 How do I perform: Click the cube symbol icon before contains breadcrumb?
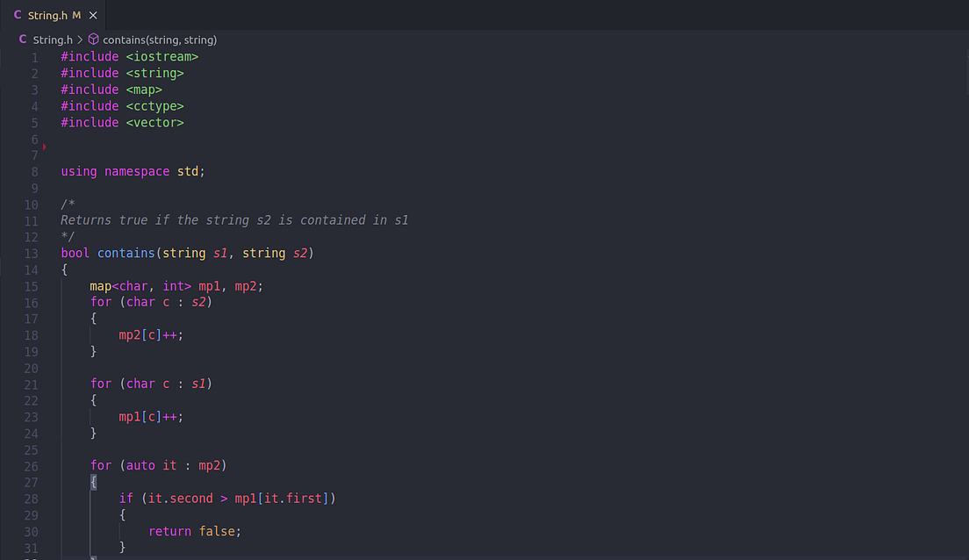(94, 39)
